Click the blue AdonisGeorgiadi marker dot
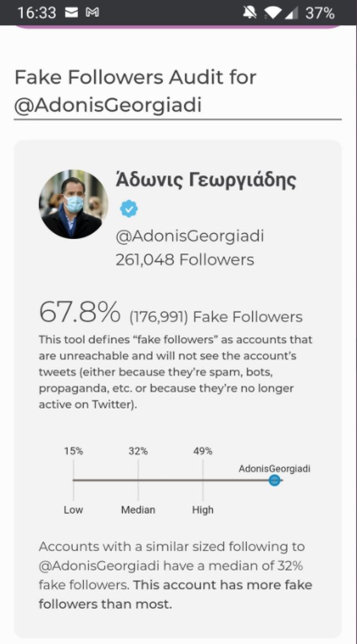 tap(274, 480)
